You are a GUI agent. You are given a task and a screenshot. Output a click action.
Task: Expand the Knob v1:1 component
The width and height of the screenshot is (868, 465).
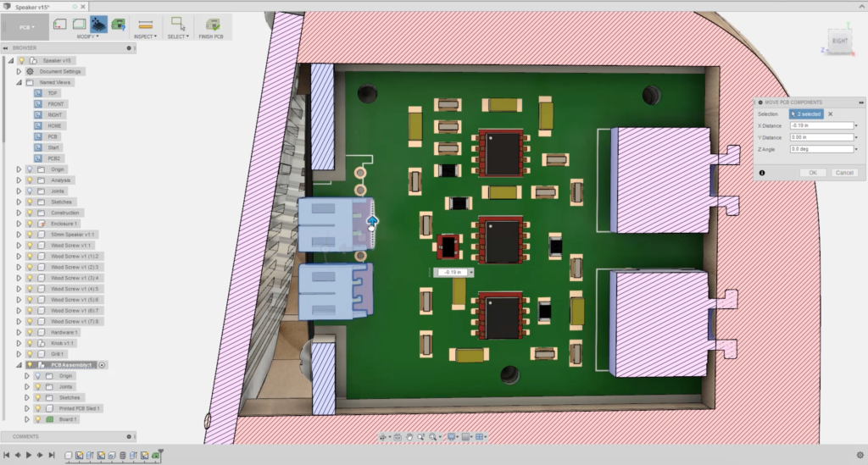point(19,343)
